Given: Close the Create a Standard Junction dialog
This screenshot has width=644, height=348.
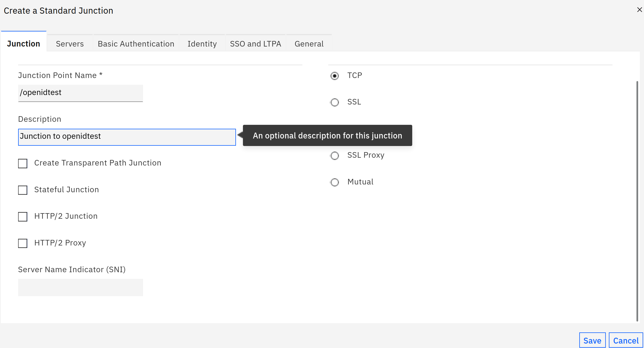Looking at the screenshot, I should [639, 10].
